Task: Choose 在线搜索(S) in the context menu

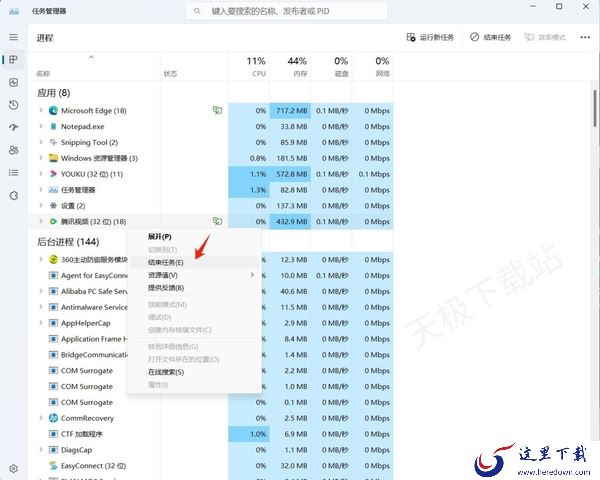Action: coord(166,372)
